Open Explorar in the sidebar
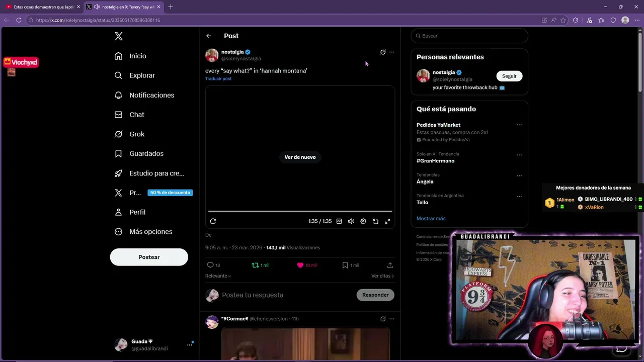 click(134, 75)
